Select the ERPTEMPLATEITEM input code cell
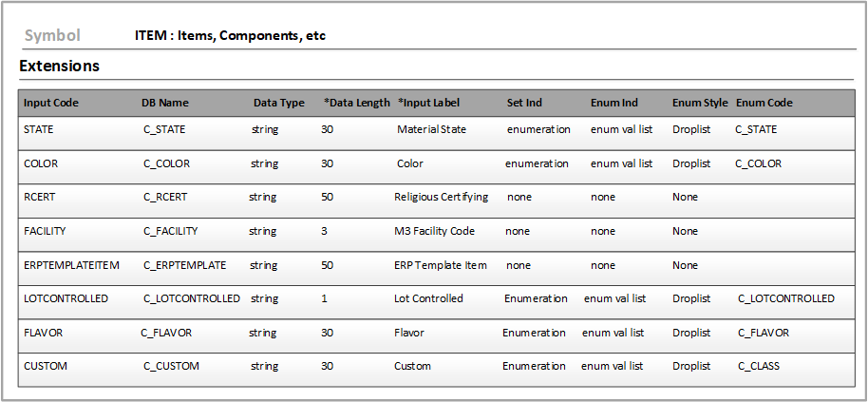The image size is (868, 402). click(71, 265)
